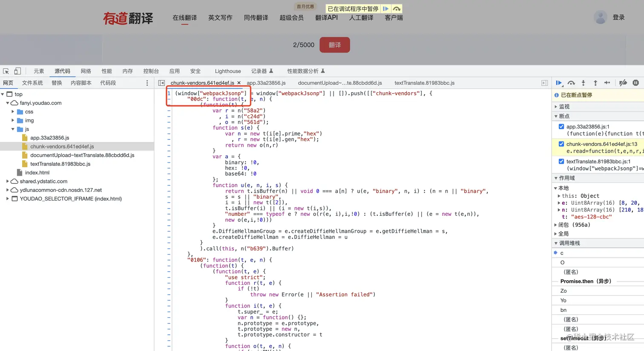Switch to app.33a23856.js editor tab
The height and width of the screenshot is (351, 644).
point(266,83)
